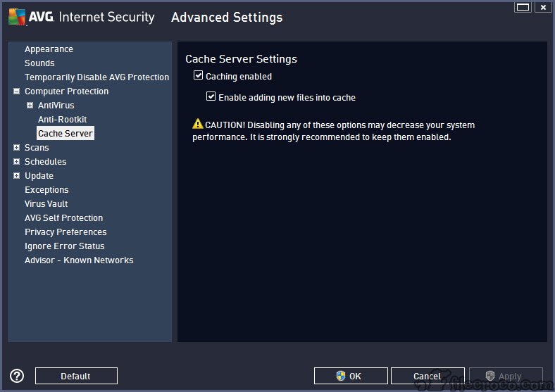Viewport: 555px width, 392px height.
Task: Select the AntiVirus settings entry
Action: 56,106
